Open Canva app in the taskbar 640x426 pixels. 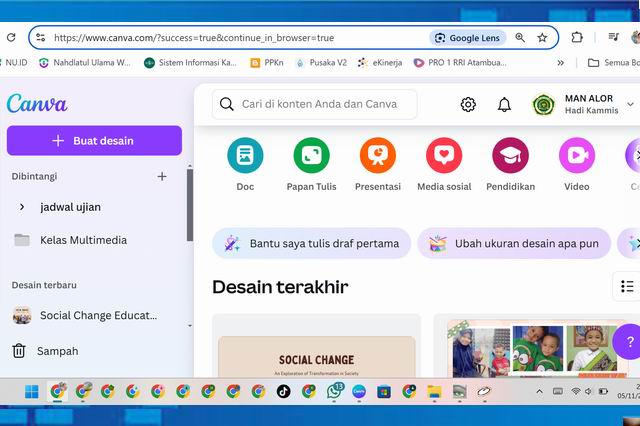359,391
